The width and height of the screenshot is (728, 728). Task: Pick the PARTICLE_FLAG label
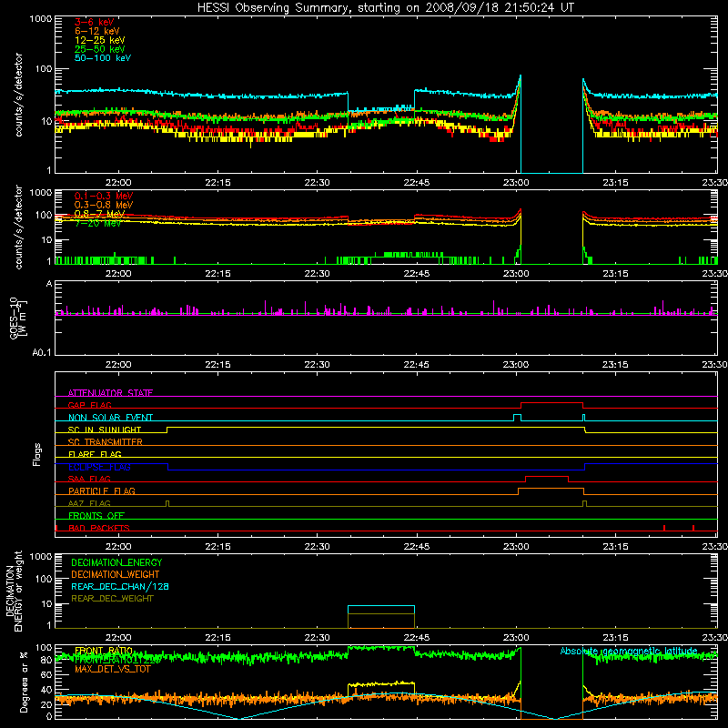102,490
